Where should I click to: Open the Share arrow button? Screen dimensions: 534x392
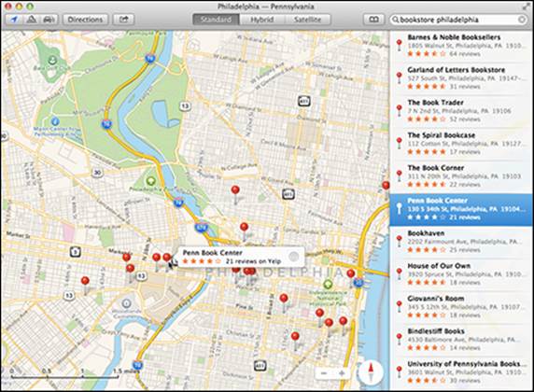pos(123,20)
